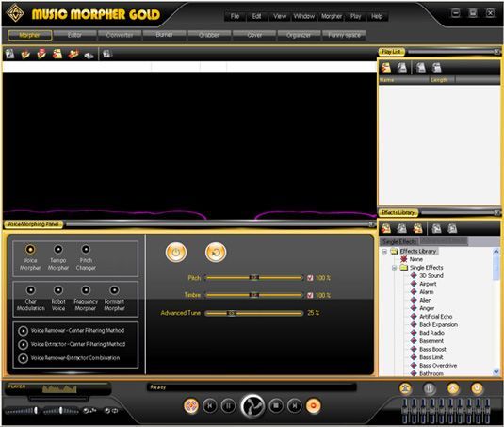Click the Music Morpher Gold logo emblem
This screenshot has height=427, width=504.
[15, 13]
